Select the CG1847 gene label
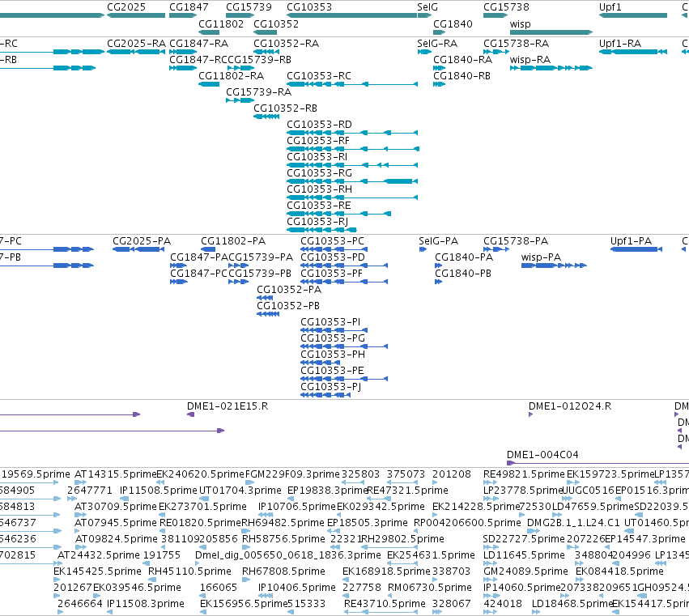The image size is (689, 616). click(189, 7)
